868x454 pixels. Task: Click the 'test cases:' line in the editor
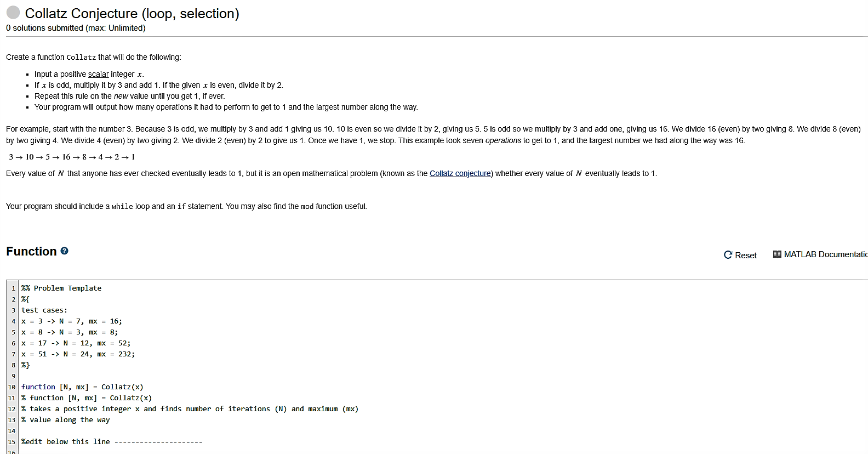click(44, 310)
